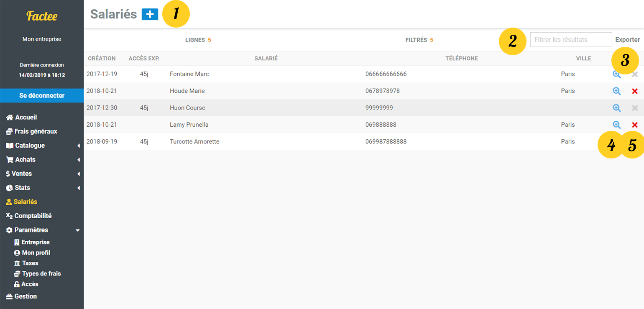Expand the Stats submenu arrow

pyautogui.click(x=79, y=188)
